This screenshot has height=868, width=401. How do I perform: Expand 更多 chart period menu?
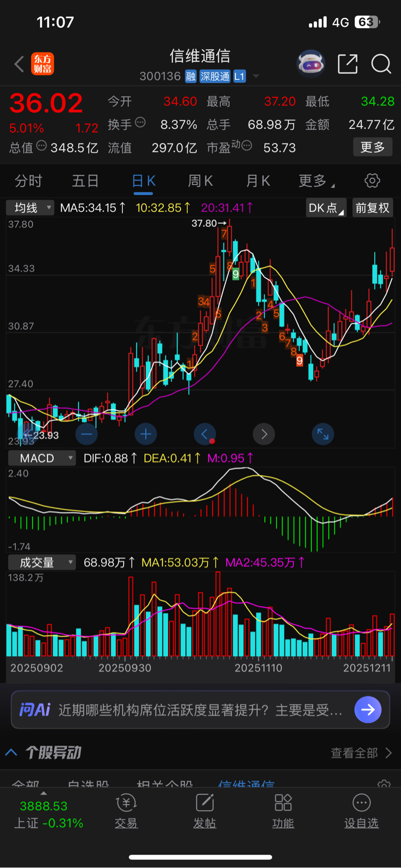(317, 181)
